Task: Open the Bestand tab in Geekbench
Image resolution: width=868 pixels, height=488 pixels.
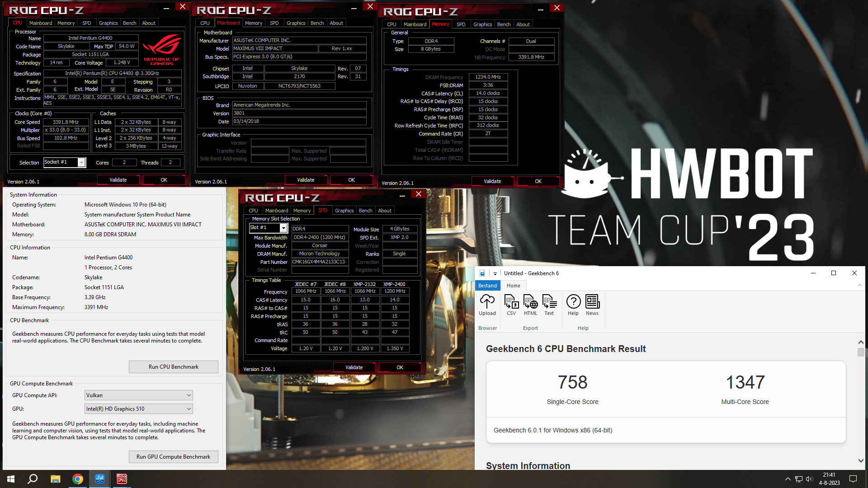Action: pyautogui.click(x=487, y=286)
